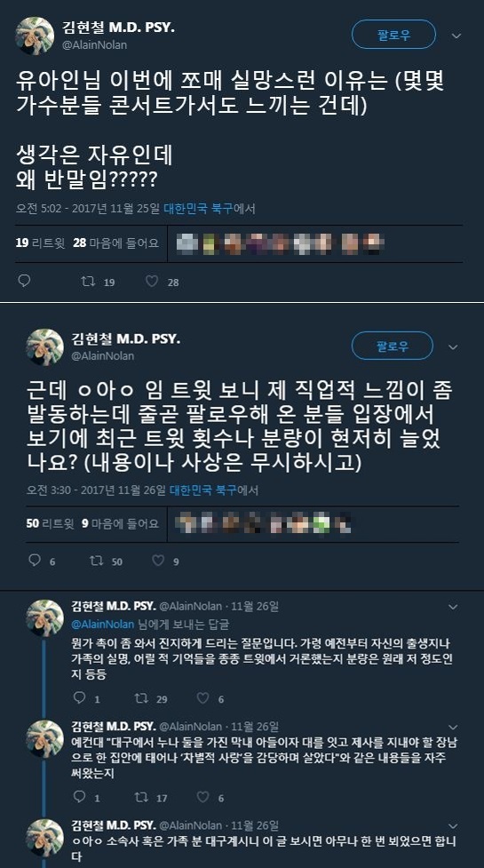Open the chevron menu beside the second 팔로우 button
The height and width of the screenshot is (868, 484).
tap(453, 347)
